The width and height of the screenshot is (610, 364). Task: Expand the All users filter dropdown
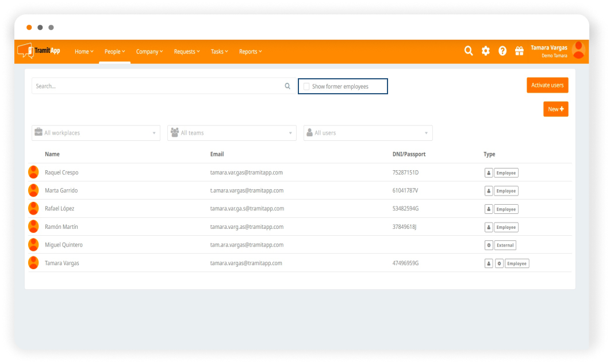pos(368,133)
